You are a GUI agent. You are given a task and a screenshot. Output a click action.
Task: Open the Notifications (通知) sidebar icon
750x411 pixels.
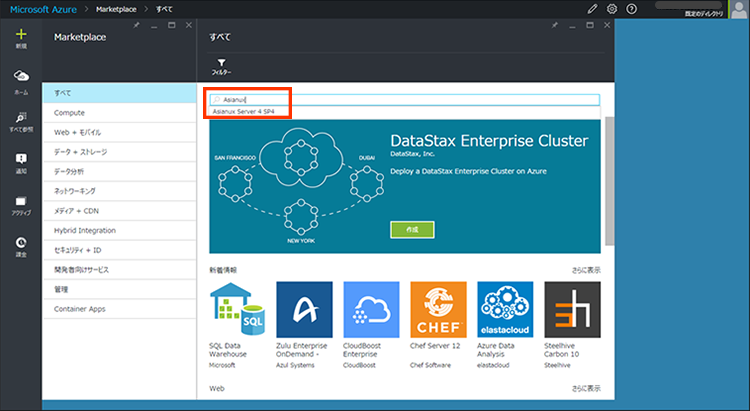pos(21,161)
